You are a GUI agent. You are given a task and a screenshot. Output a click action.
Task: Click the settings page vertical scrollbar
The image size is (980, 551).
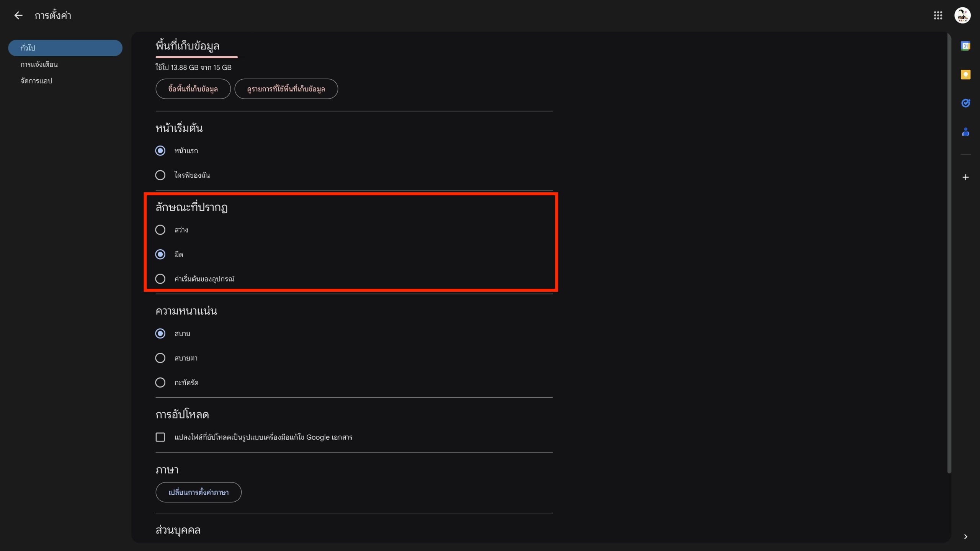pyautogui.click(x=949, y=253)
